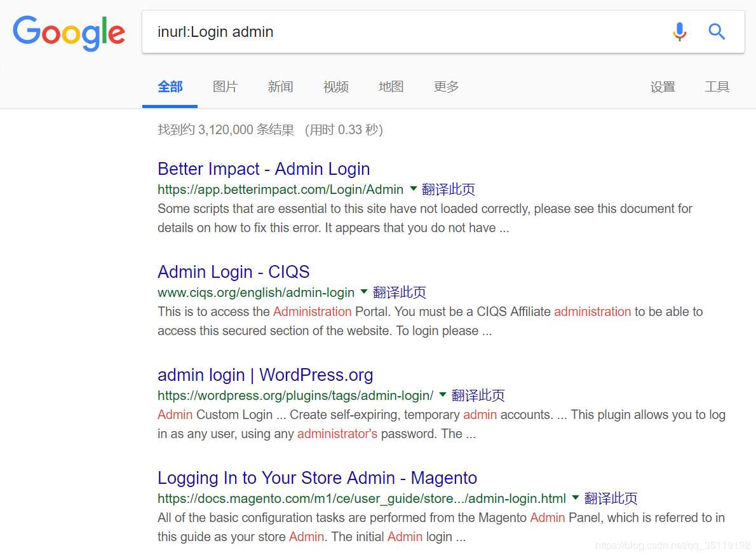Click 翻译此页 for the Better Impact result
This screenshot has width=756, height=557.
[449, 189]
